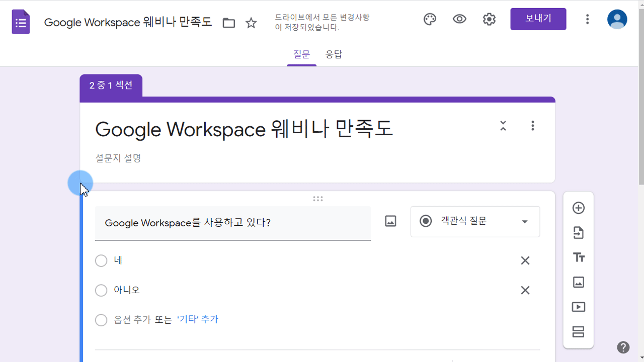Click 옵션 추가 to add option
The height and width of the screenshot is (362, 644).
132,319
